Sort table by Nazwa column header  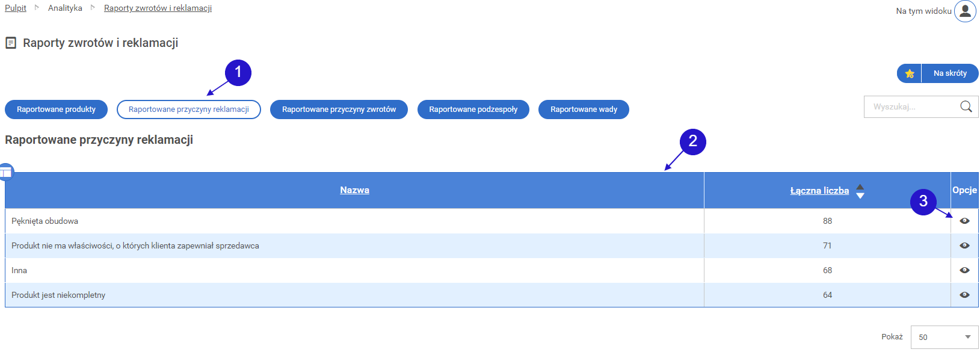(354, 190)
